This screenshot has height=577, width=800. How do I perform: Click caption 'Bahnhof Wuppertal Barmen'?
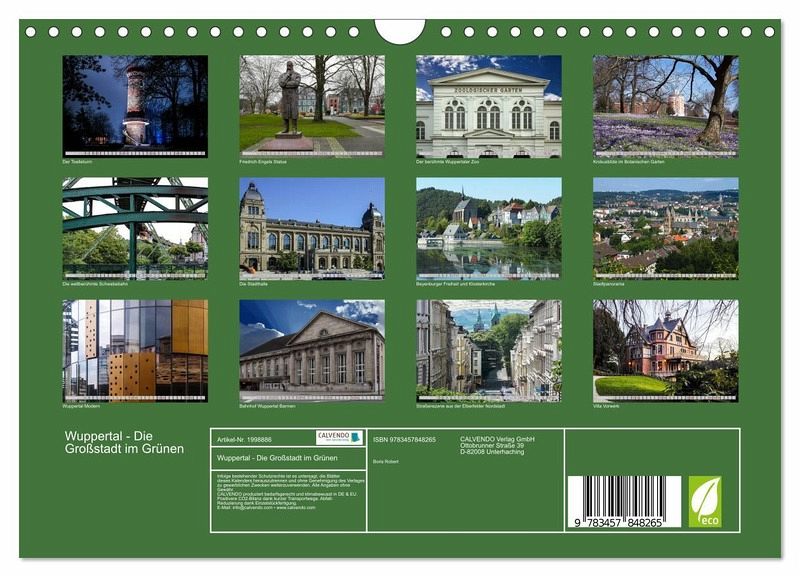[267, 407]
